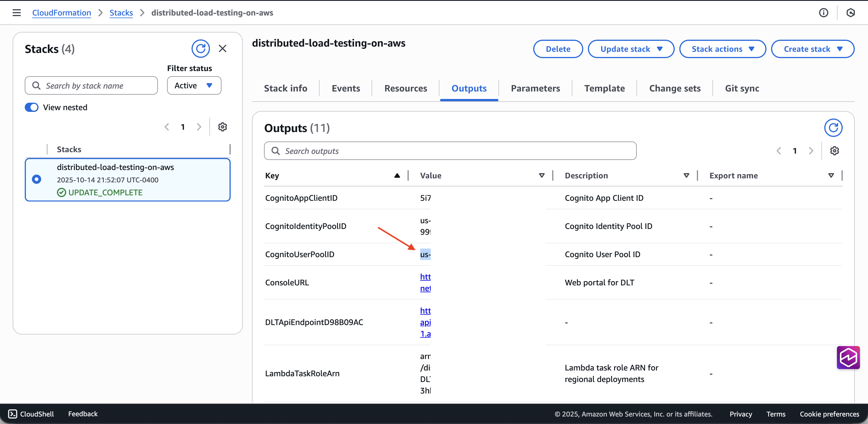
Task: Open the stacks list preferences gear
Action: point(222,127)
